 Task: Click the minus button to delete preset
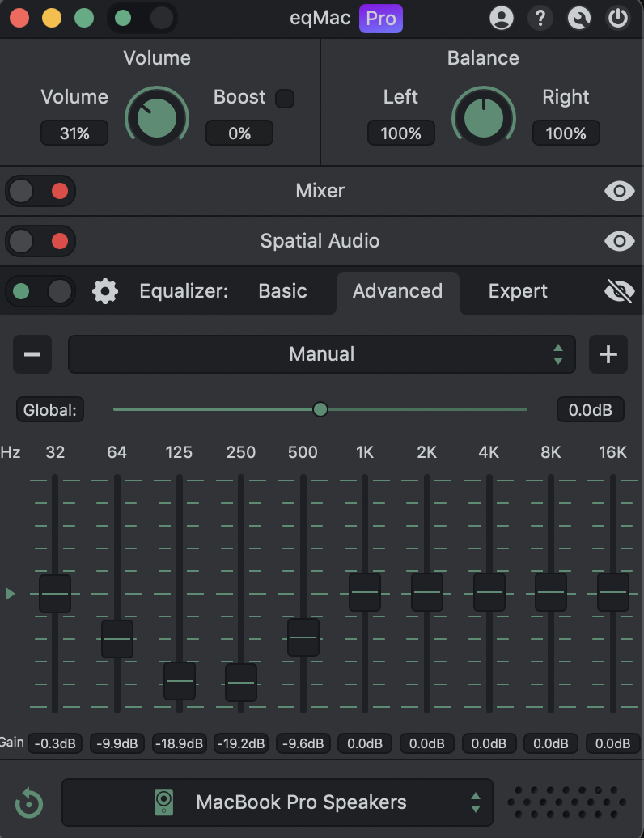[x=32, y=354]
